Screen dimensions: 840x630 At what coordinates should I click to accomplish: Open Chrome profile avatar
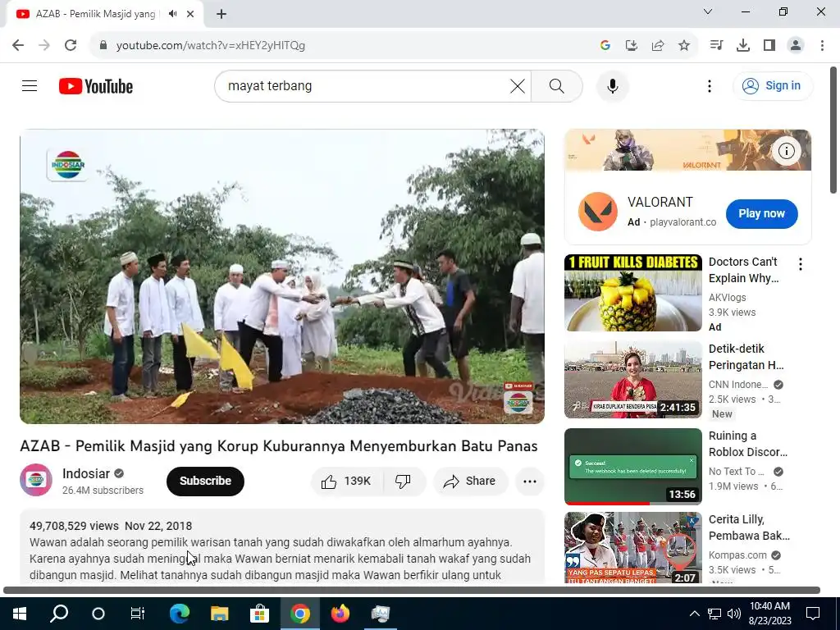tap(796, 46)
